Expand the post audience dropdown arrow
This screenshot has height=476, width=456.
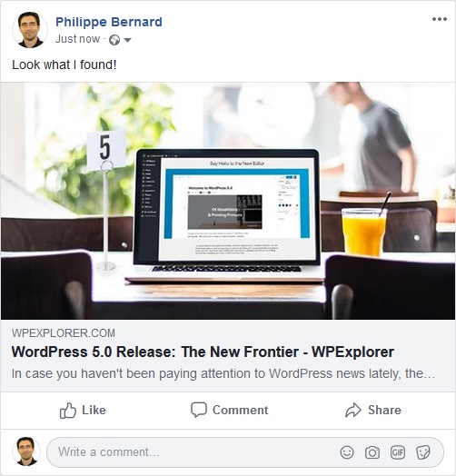click(127, 40)
